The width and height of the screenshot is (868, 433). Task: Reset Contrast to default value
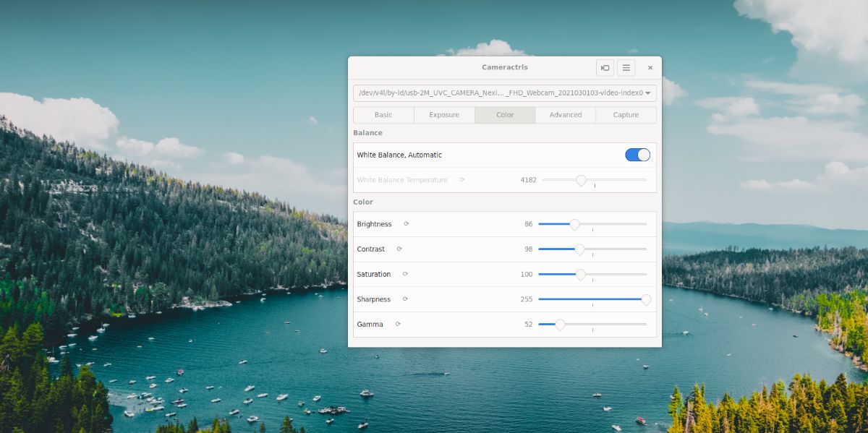[x=399, y=249]
